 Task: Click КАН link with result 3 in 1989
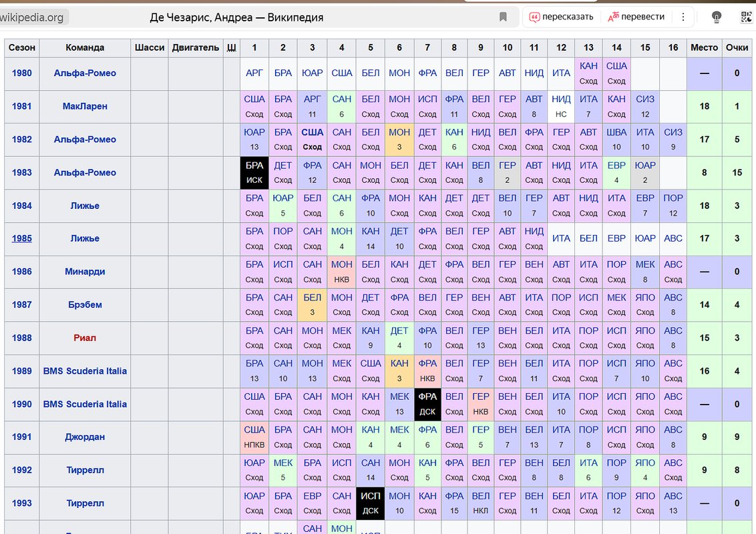[399, 363]
